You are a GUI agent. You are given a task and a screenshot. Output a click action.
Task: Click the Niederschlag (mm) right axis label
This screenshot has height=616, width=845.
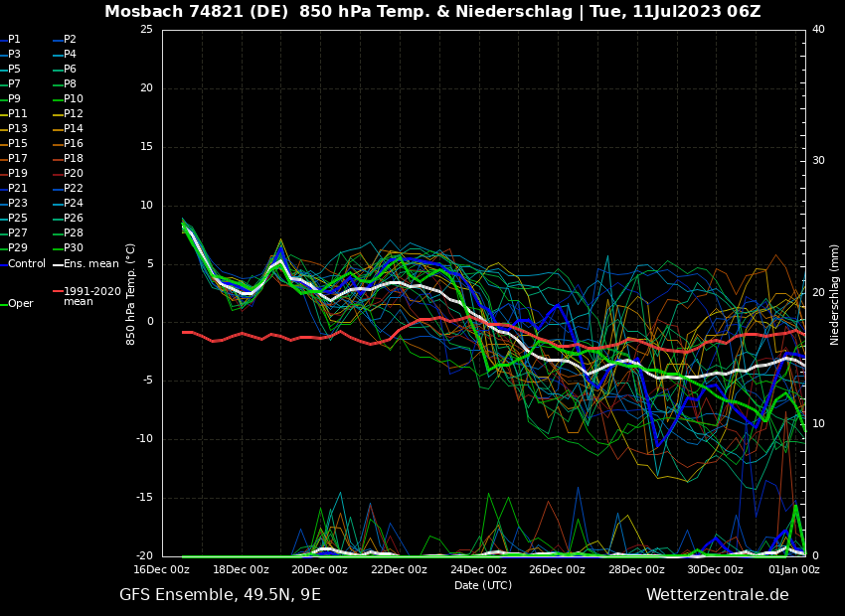pos(835,294)
